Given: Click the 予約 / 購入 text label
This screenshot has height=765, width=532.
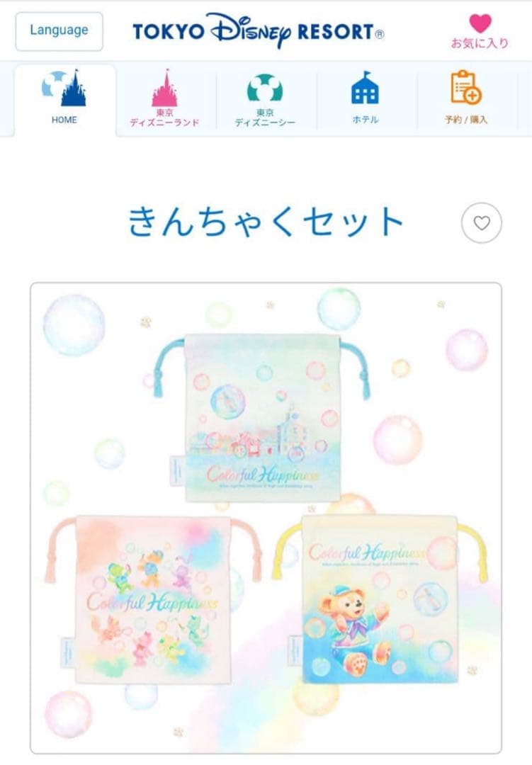Looking at the screenshot, I should [x=466, y=120].
